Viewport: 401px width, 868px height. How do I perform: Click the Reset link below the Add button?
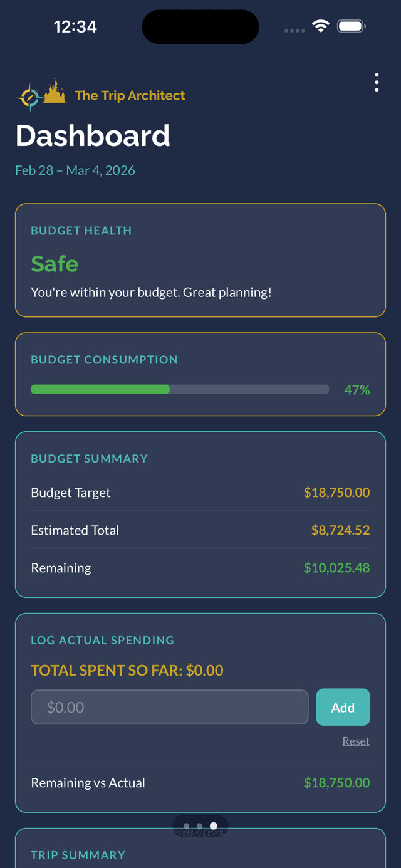tap(355, 740)
